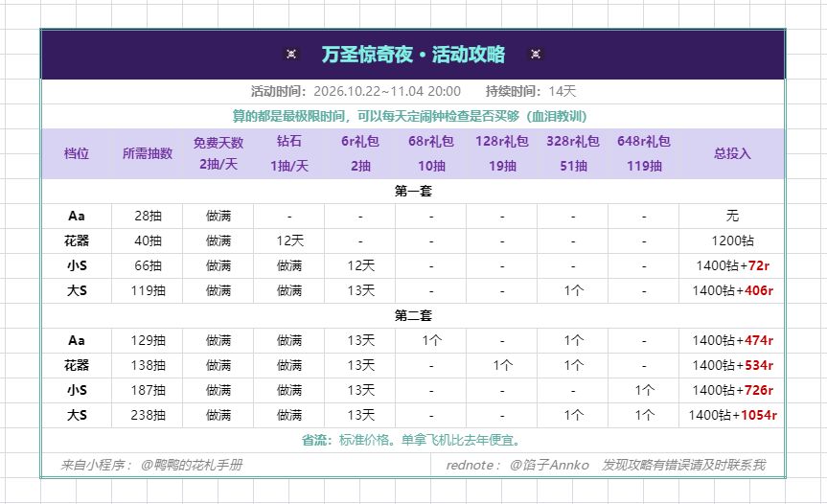Click the 128r礼包 1个 in the 138抽 row
The image size is (827, 504).
click(502, 365)
